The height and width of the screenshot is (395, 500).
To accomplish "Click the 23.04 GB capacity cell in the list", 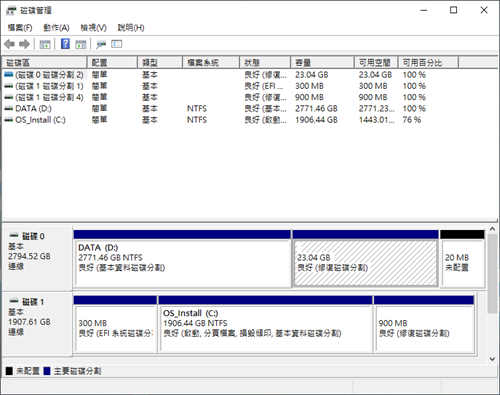I will click(312, 75).
